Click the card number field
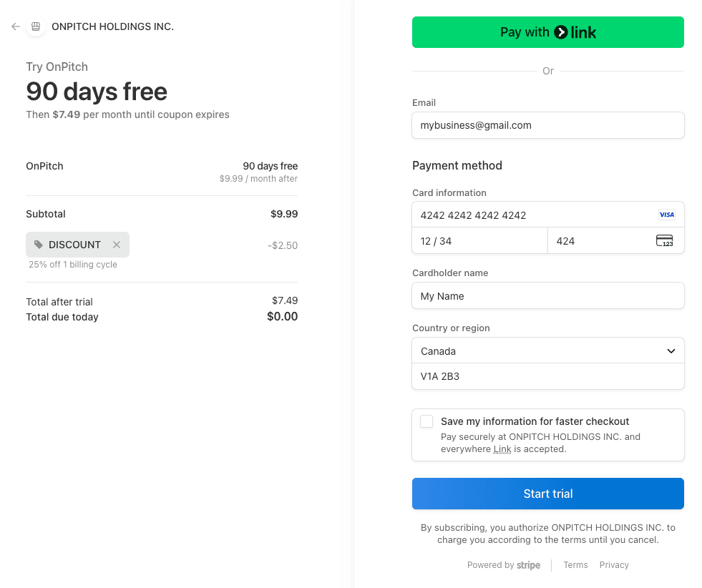The height and width of the screenshot is (588, 702). [530, 215]
